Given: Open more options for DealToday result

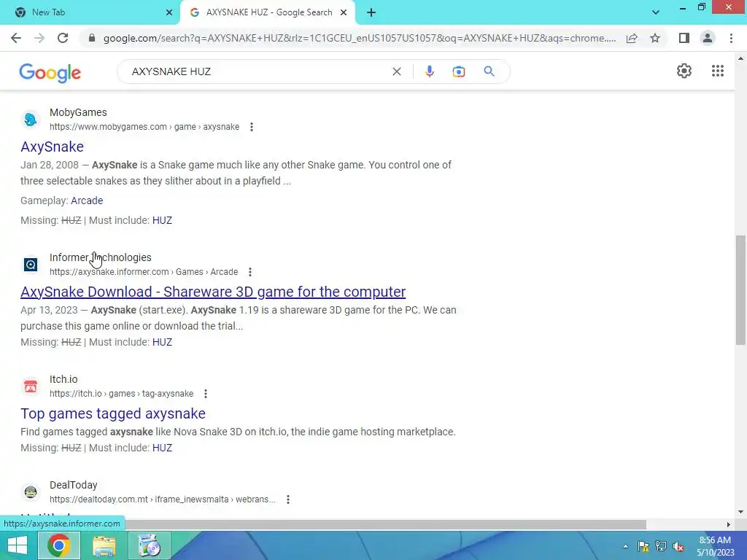Looking at the screenshot, I should [x=287, y=499].
